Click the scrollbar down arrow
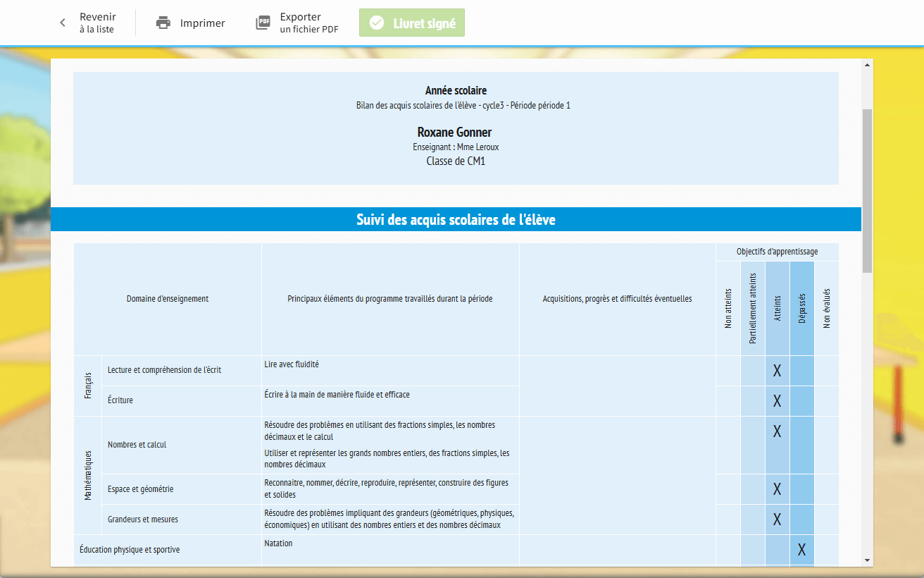The height and width of the screenshot is (578, 924). click(x=867, y=560)
